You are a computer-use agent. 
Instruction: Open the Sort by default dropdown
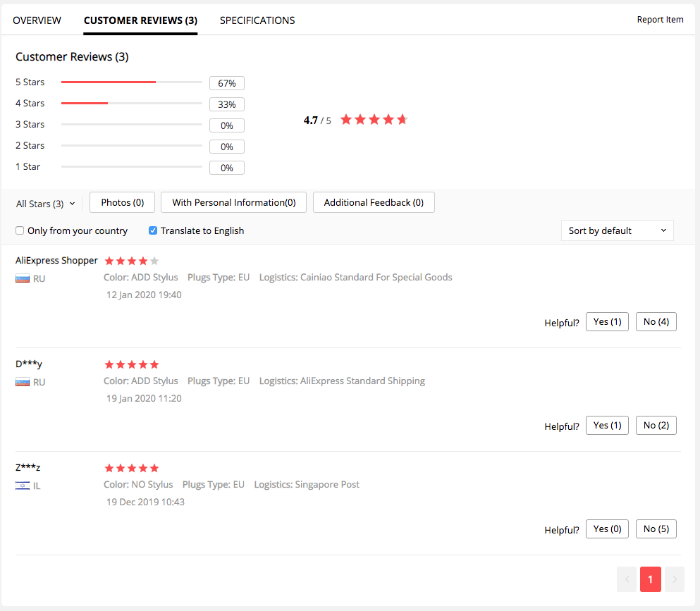[x=617, y=230]
